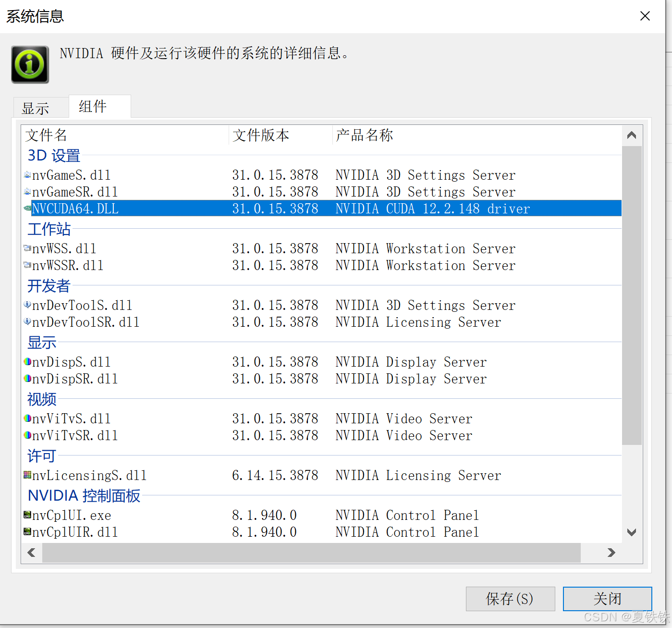Click the 关闭 button
The image size is (672, 628).
(x=607, y=599)
